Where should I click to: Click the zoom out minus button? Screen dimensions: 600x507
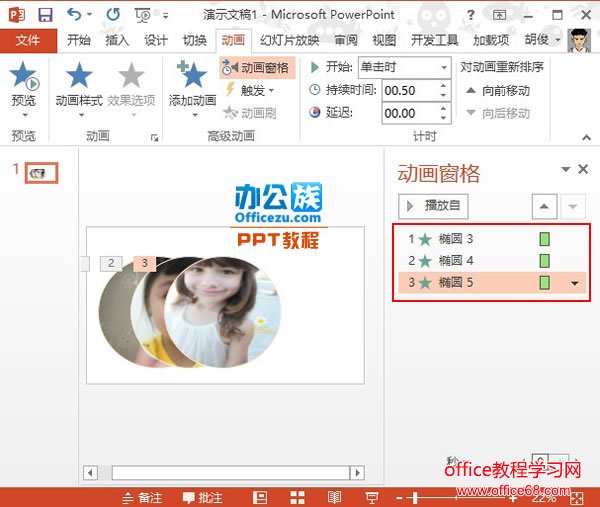point(399,498)
